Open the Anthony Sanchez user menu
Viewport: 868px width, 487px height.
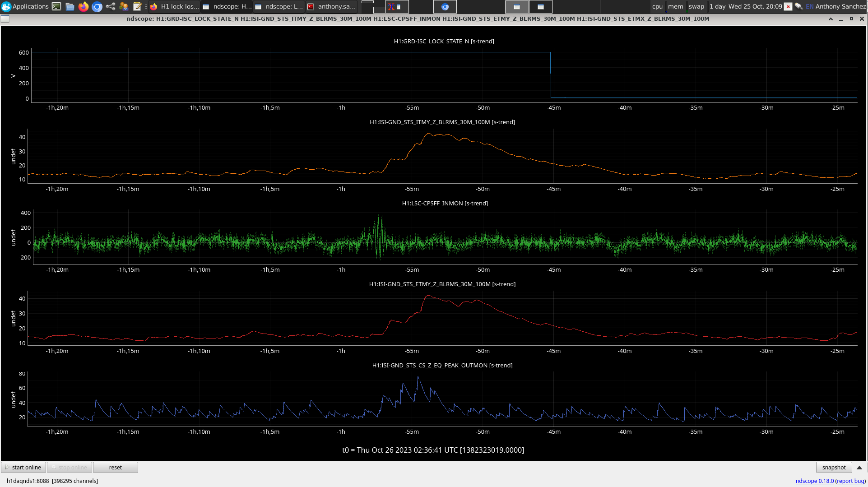(840, 6)
